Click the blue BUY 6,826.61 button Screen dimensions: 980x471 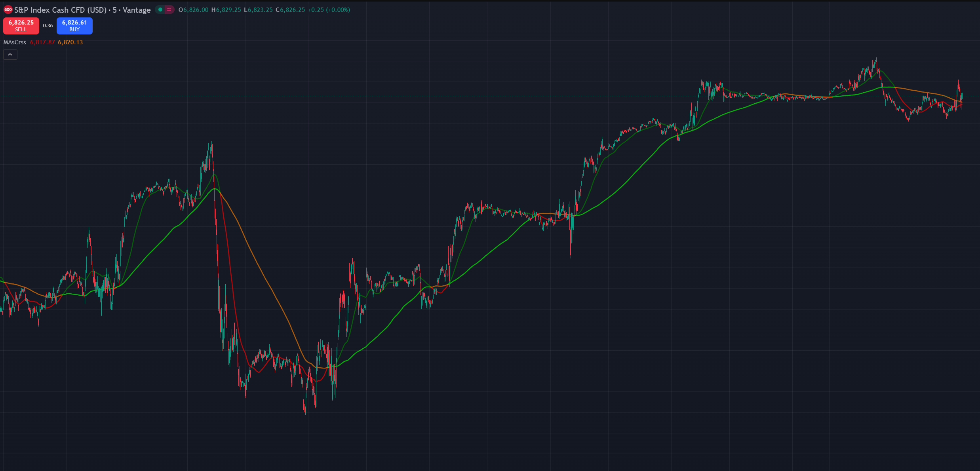click(74, 26)
